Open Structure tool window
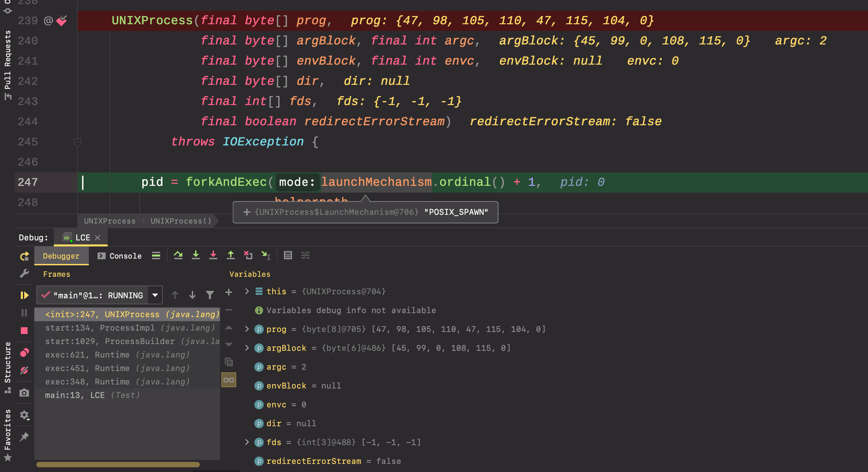This screenshot has height=472, width=868. coord(7,368)
